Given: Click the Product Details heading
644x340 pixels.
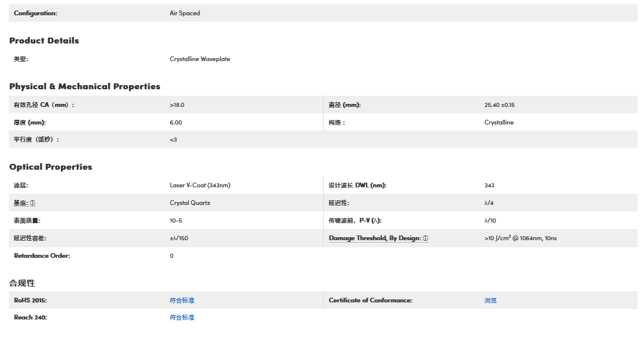Looking at the screenshot, I should pyautogui.click(x=44, y=41).
